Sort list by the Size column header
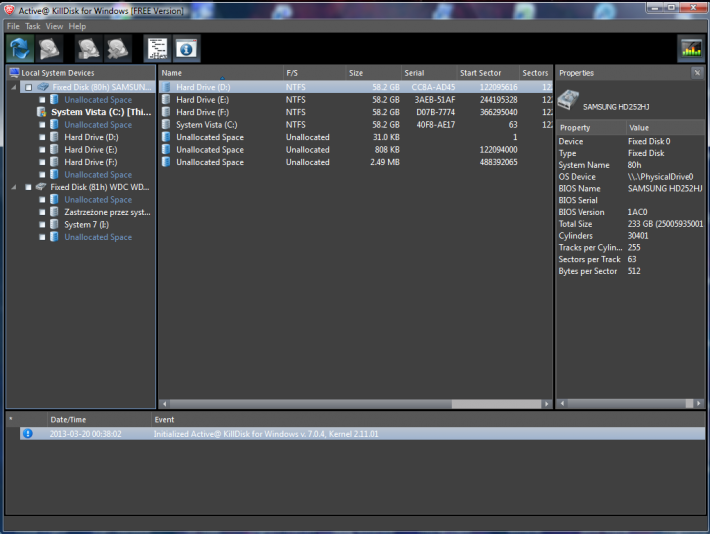710x534 pixels. tap(374, 73)
